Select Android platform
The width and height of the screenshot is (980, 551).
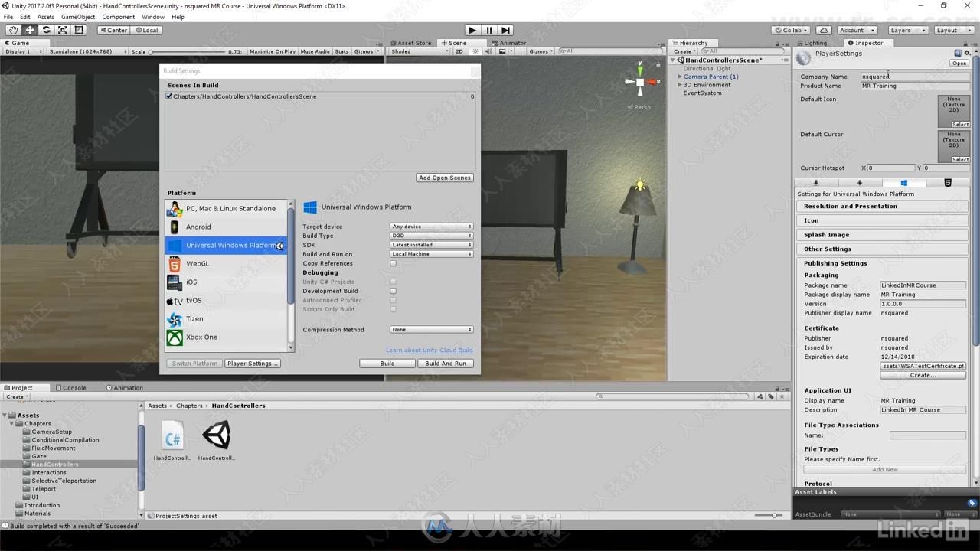(227, 227)
